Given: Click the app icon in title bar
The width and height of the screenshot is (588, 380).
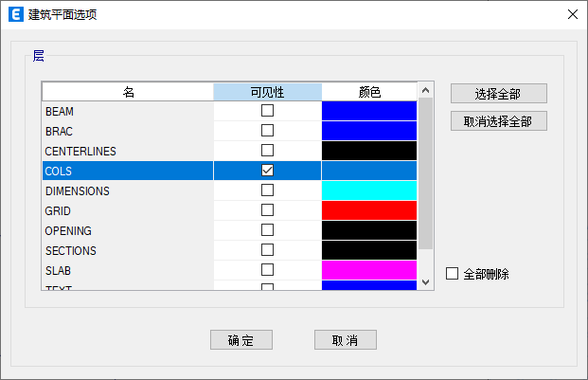Looking at the screenshot, I should 14,14.
